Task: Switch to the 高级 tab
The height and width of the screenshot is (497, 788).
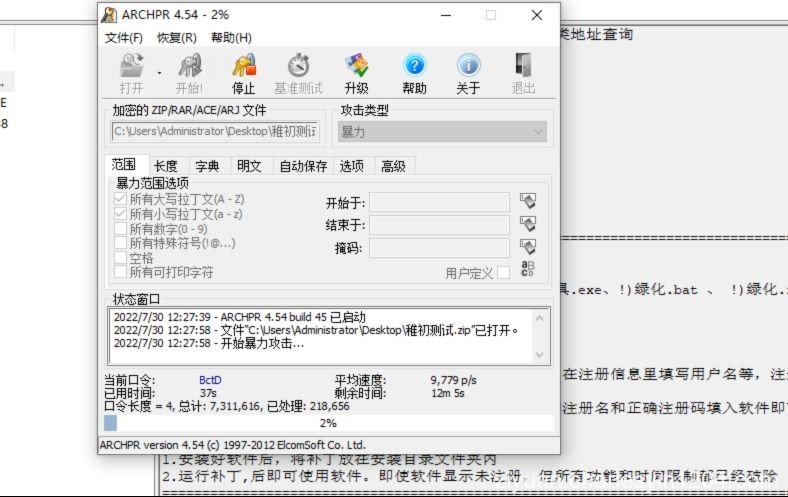Action: pos(393,166)
